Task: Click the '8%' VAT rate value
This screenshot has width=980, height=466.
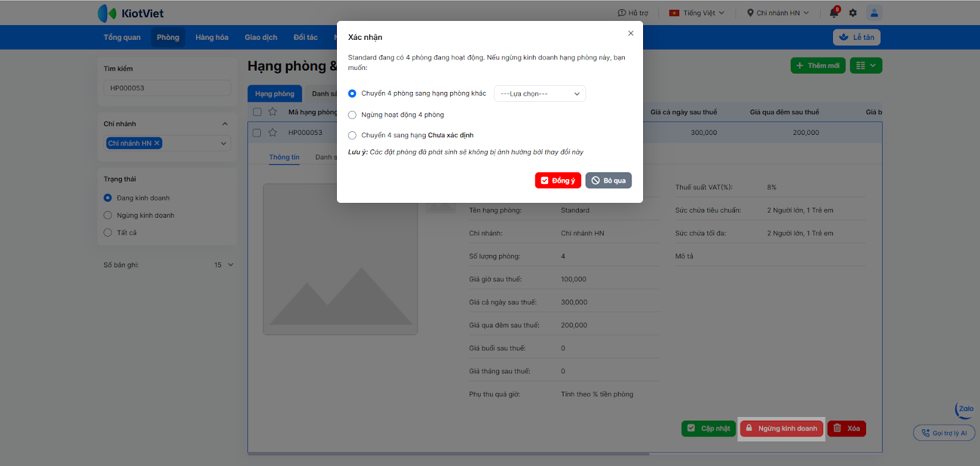Action: (772, 188)
